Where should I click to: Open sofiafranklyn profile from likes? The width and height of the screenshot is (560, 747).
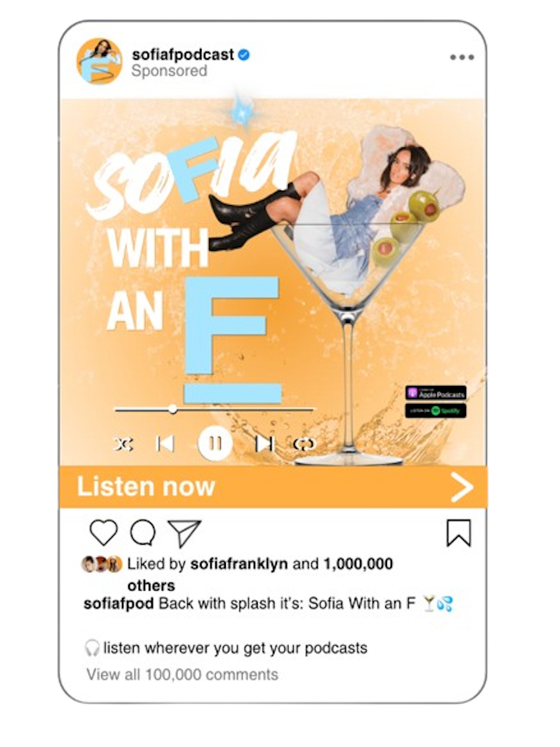pyautogui.click(x=239, y=564)
